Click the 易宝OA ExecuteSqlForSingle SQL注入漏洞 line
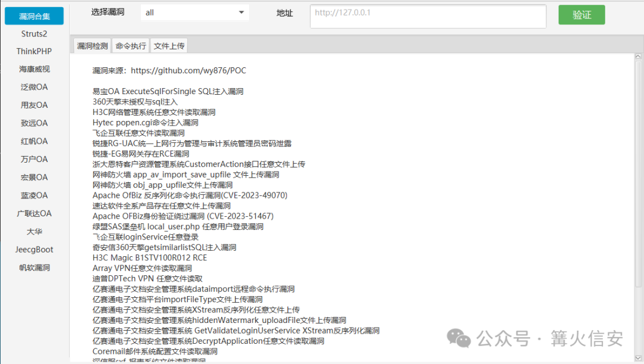Image resolution: width=644 pixels, height=364 pixels. 168,91
